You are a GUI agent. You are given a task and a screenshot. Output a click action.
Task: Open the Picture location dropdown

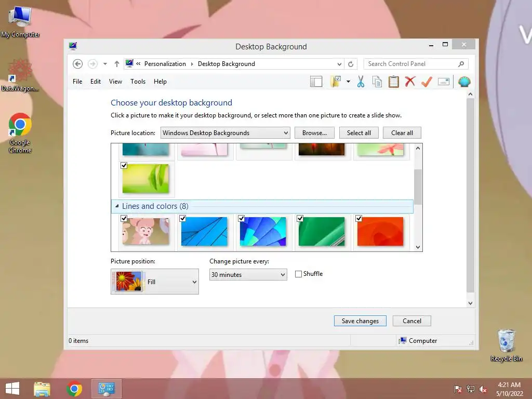[x=225, y=133]
